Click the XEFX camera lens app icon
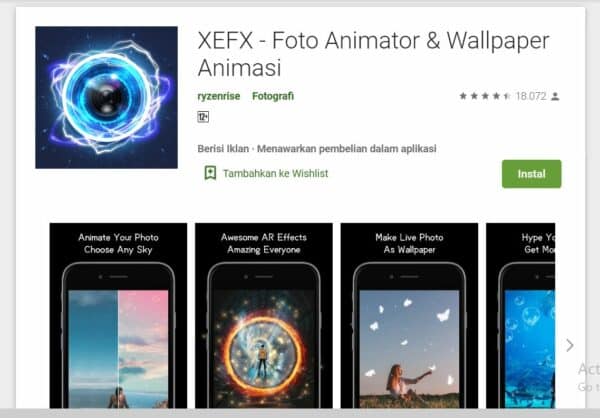 tap(106, 97)
